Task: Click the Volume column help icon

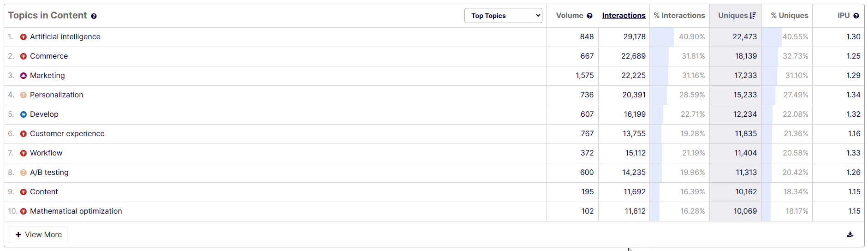Action: [x=589, y=16]
